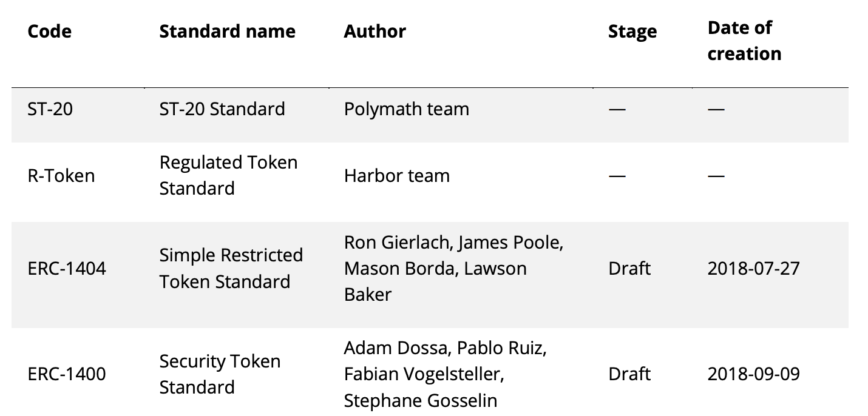Click the Regulated Token Standard cell
The height and width of the screenshot is (416, 868).
point(228,175)
